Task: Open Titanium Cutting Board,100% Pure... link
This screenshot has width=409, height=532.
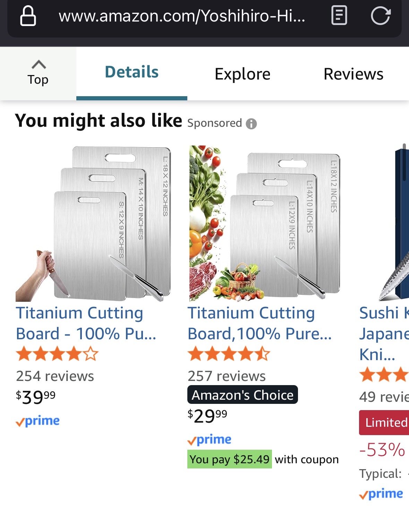Action: (x=260, y=323)
